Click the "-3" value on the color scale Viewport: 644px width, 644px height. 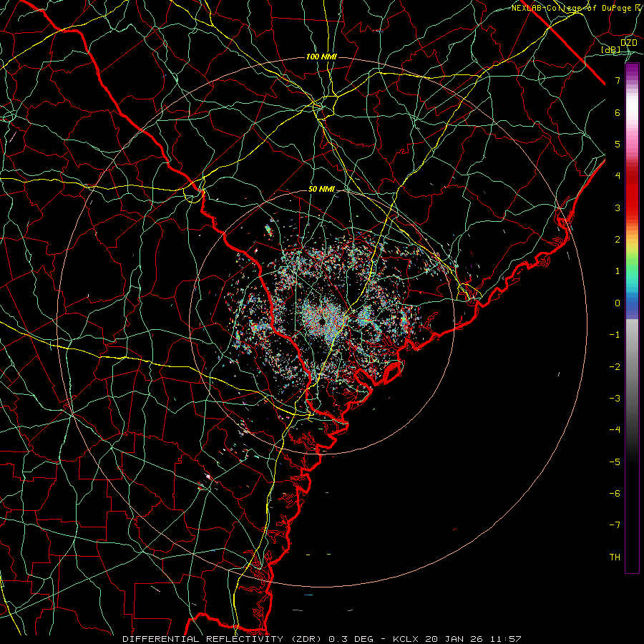click(x=615, y=398)
